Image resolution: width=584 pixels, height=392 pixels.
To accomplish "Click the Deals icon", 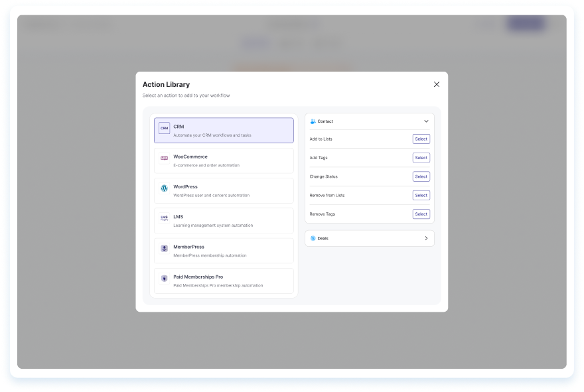I will (313, 238).
